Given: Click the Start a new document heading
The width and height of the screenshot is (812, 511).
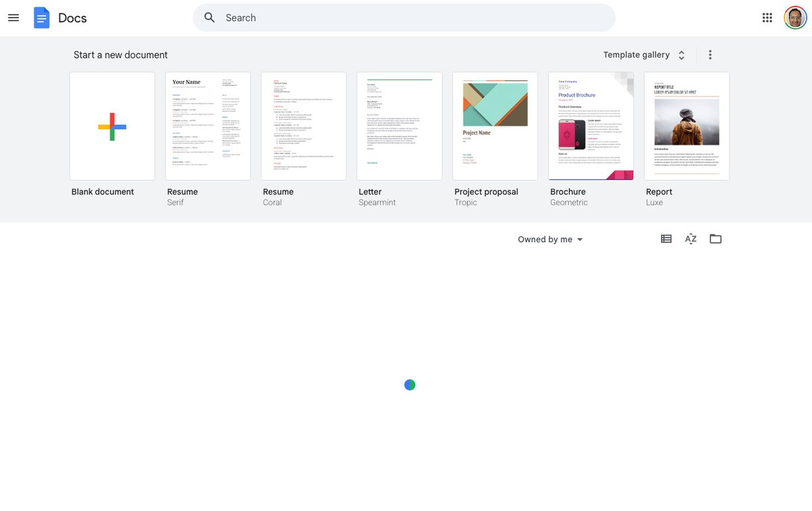Looking at the screenshot, I should point(120,55).
